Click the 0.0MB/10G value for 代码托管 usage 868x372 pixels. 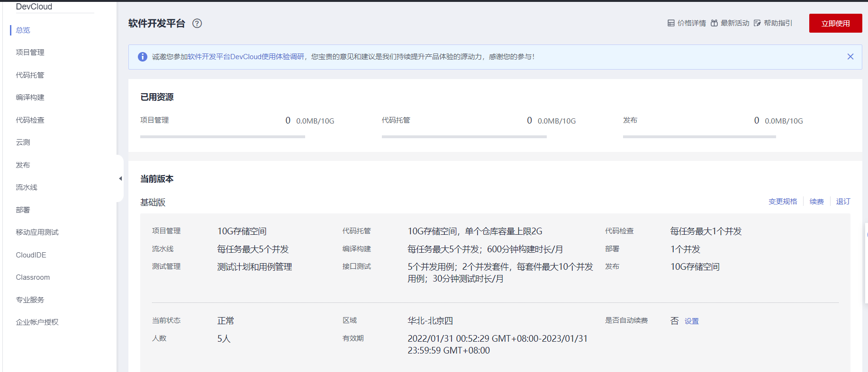(557, 121)
